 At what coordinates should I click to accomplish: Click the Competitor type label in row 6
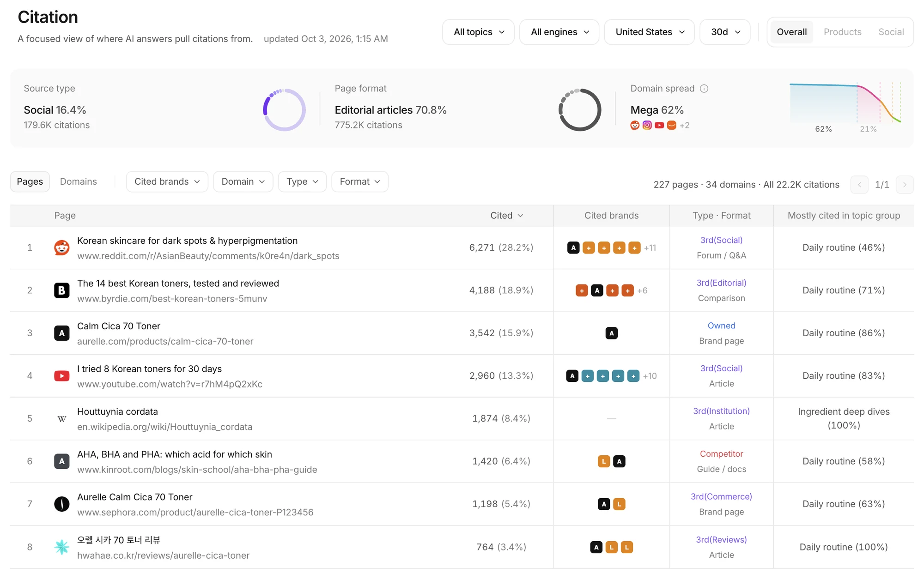click(x=721, y=454)
